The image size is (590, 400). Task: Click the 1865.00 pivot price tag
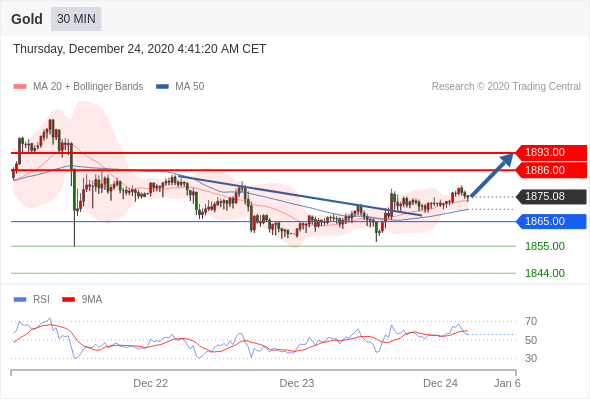[x=551, y=221]
